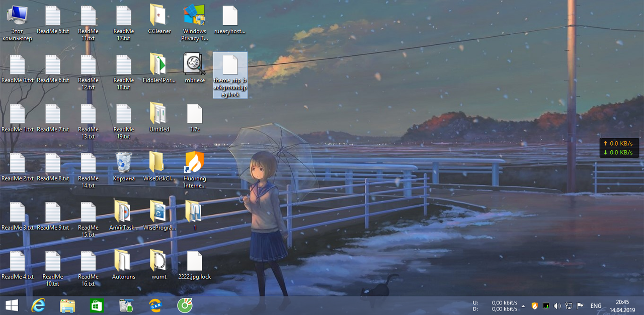This screenshot has height=315, width=644.
Task: Launch Internet Explorer from taskbar
Action: pyautogui.click(x=39, y=305)
